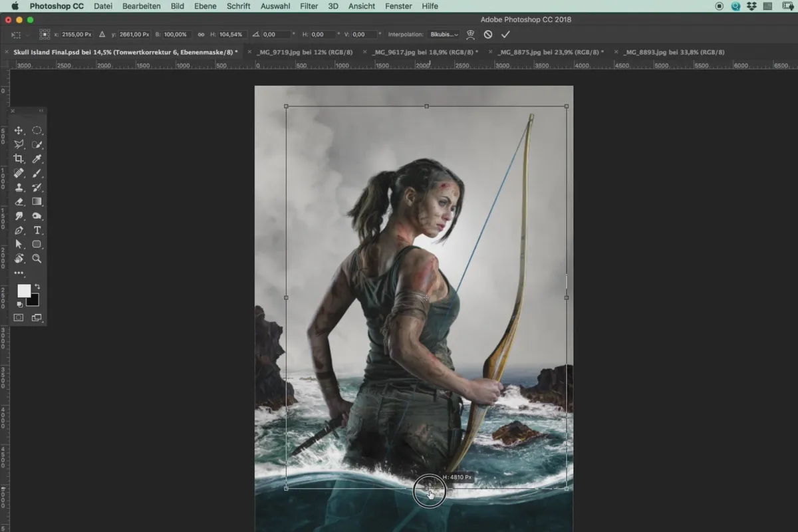This screenshot has width=798, height=532.
Task: Click the horizontal skew H field
Action: coord(325,35)
